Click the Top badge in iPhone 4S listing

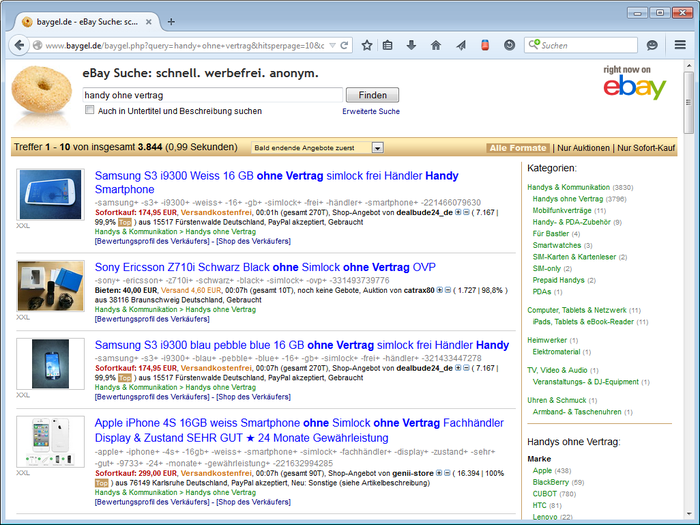pos(101,483)
